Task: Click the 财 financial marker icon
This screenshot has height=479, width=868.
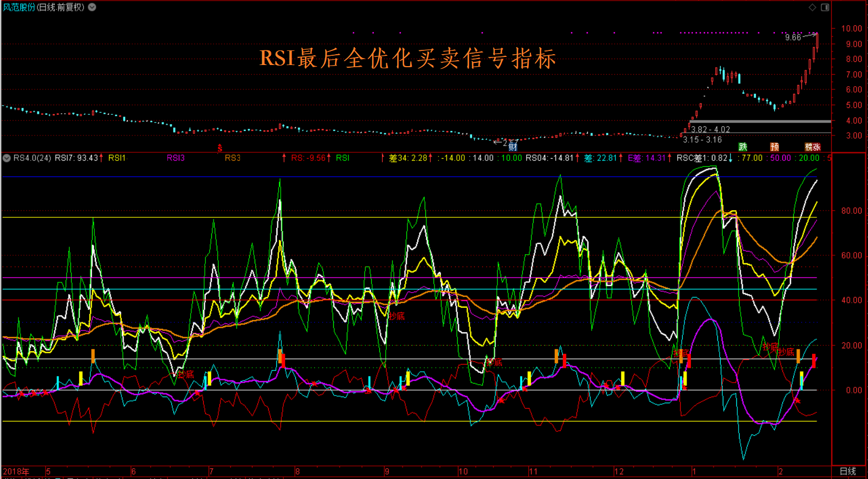Action: tap(513, 146)
